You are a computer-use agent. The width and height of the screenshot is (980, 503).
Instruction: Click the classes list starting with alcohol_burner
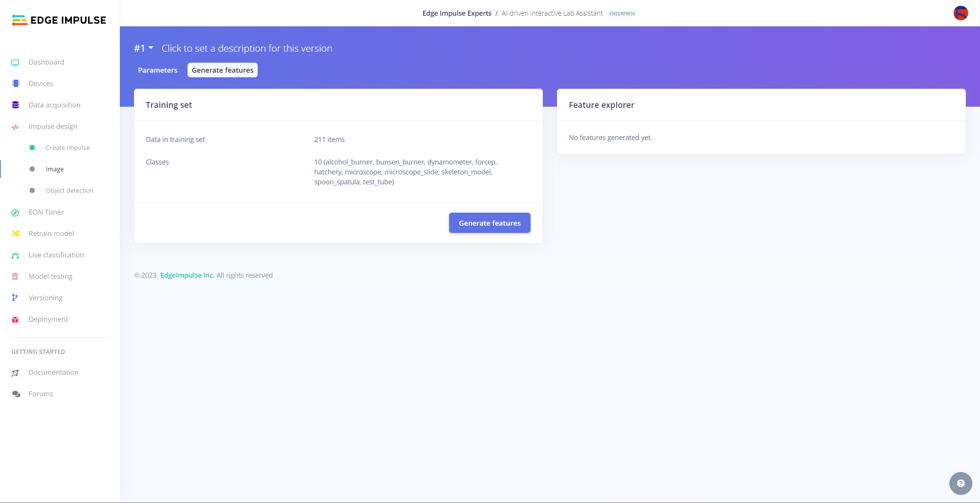pos(405,172)
